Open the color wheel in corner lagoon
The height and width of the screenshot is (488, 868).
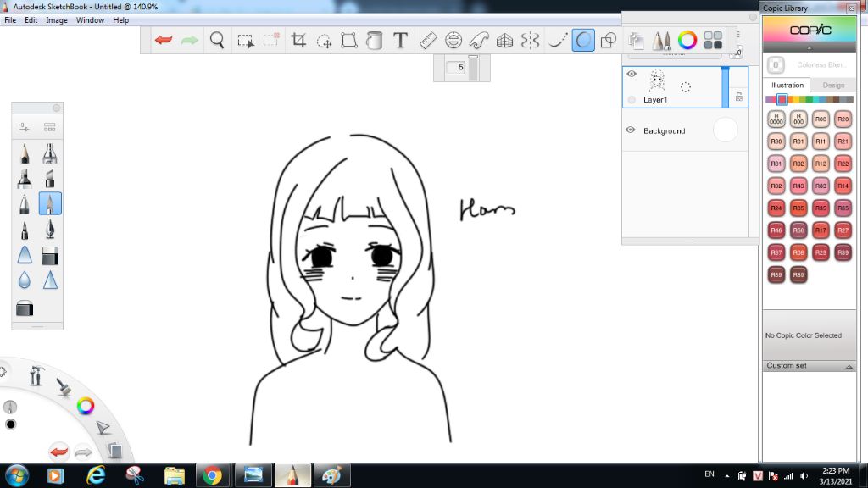coord(86,406)
